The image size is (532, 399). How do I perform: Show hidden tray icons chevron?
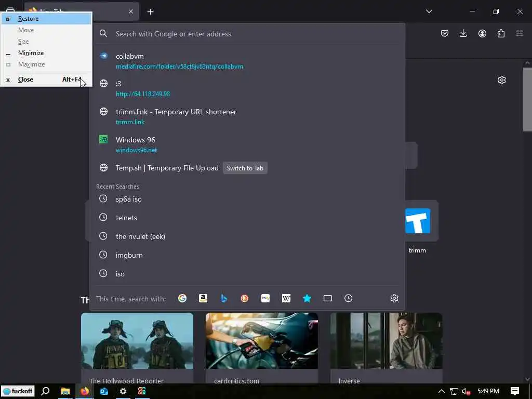pos(441,391)
